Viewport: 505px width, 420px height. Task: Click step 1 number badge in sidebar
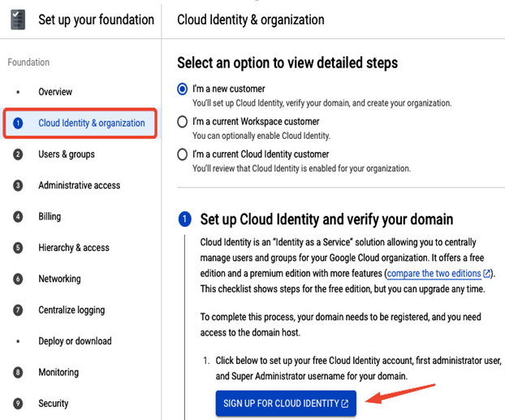coord(18,123)
